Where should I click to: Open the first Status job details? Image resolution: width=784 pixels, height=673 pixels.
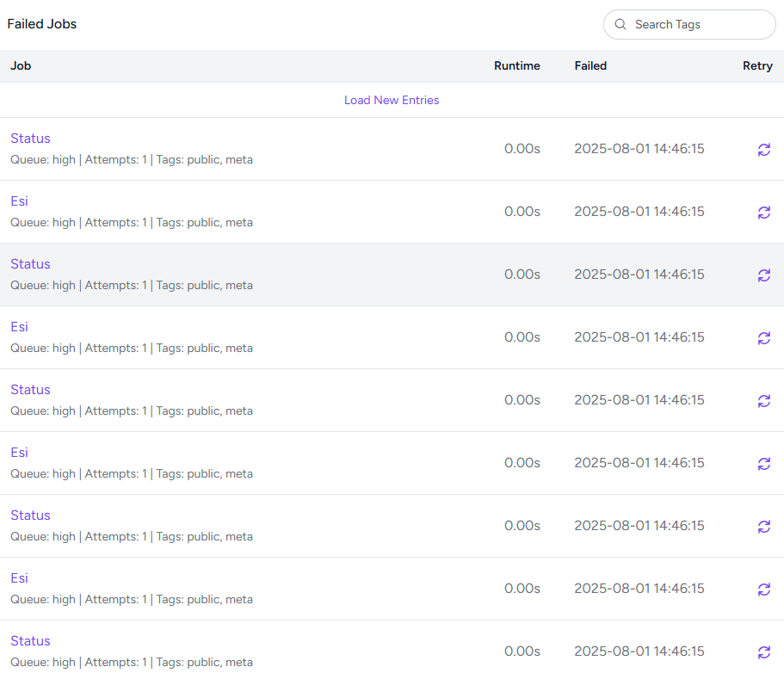(x=30, y=139)
